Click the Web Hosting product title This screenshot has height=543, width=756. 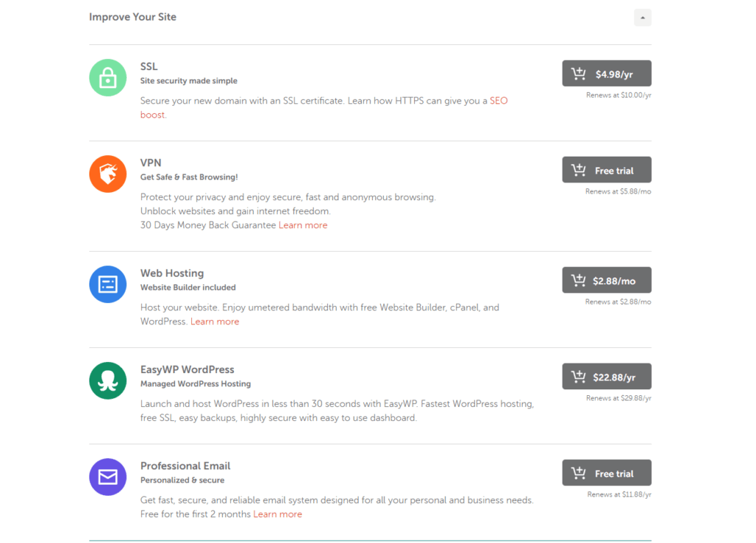[172, 273]
